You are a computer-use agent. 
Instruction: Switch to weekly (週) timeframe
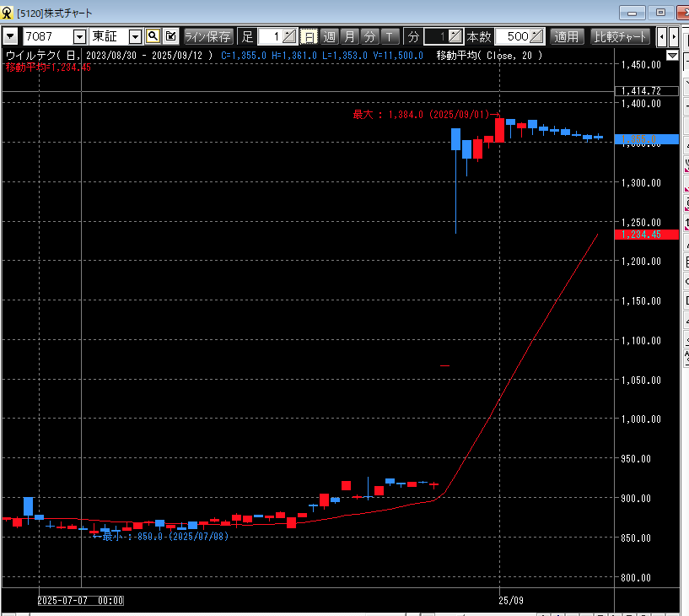tap(329, 36)
